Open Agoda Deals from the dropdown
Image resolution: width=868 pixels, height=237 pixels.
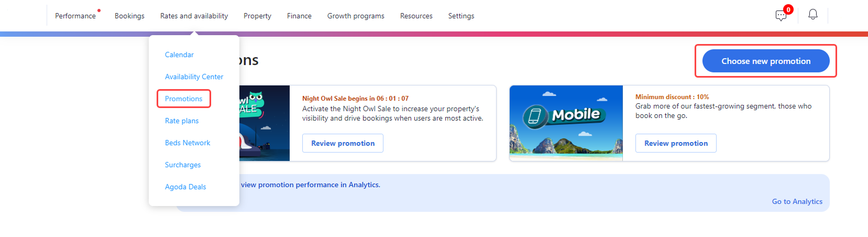(x=185, y=187)
